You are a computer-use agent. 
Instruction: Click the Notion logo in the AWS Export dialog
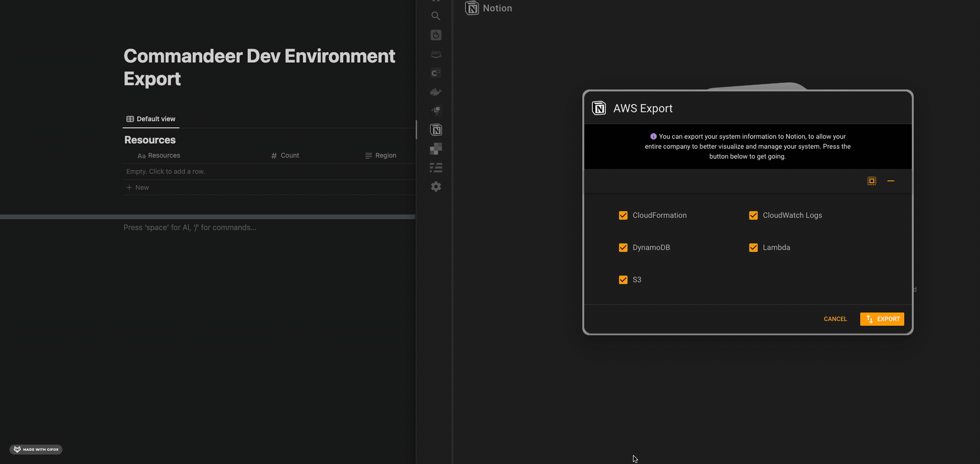(x=599, y=108)
